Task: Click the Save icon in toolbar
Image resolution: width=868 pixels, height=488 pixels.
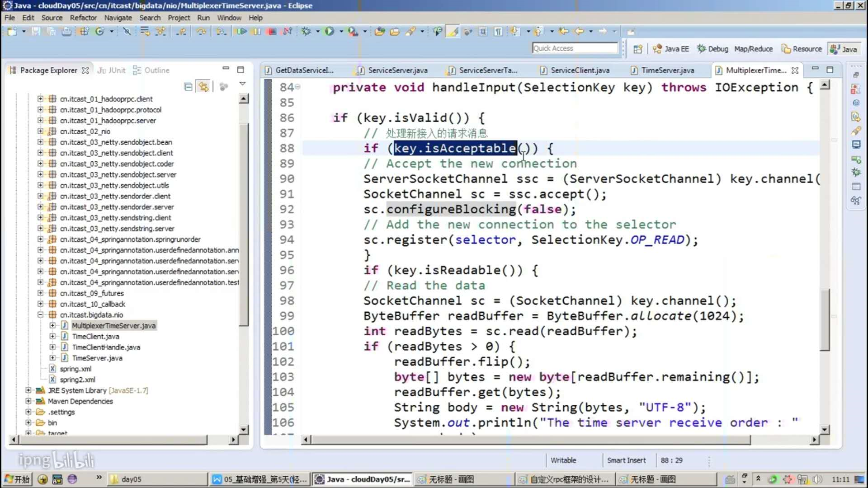Action: click(x=36, y=32)
